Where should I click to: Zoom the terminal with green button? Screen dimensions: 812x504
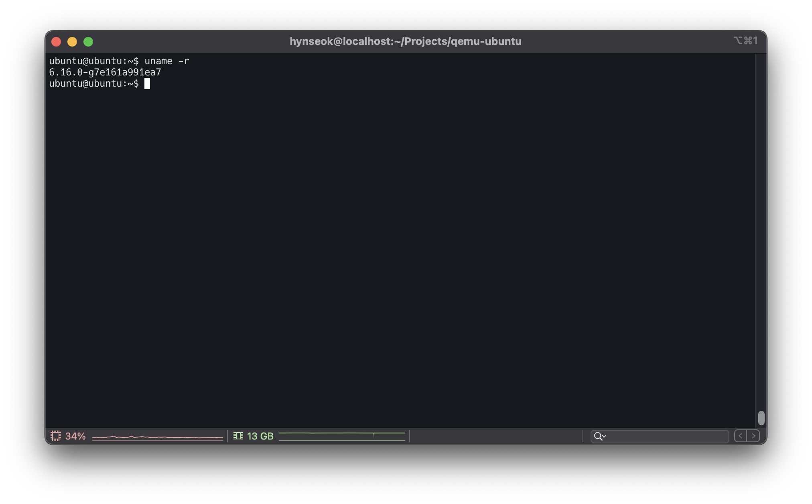88,42
